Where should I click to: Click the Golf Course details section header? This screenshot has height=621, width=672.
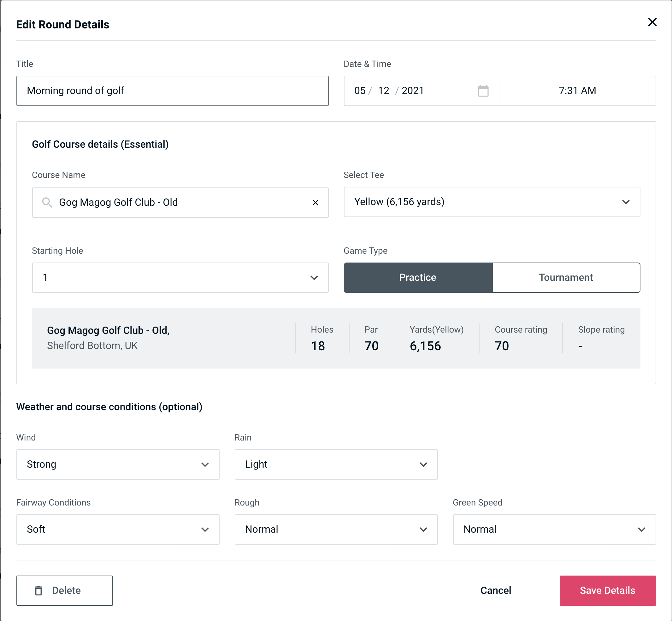coord(101,143)
